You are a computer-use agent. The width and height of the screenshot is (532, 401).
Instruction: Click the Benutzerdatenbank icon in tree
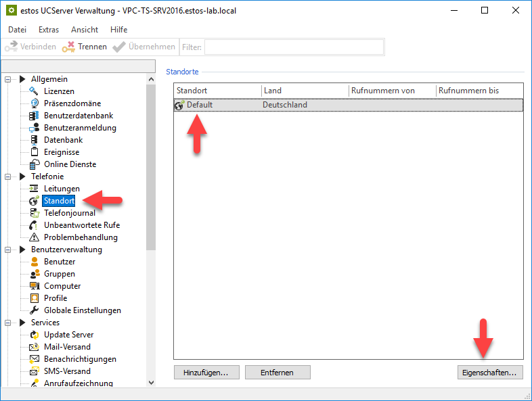[x=34, y=116]
